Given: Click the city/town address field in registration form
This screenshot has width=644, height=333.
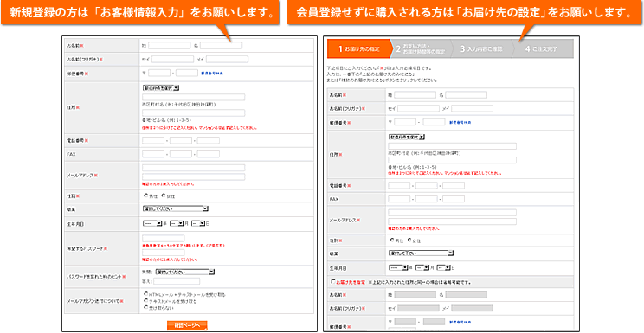Looking at the screenshot, I should click(x=193, y=98).
